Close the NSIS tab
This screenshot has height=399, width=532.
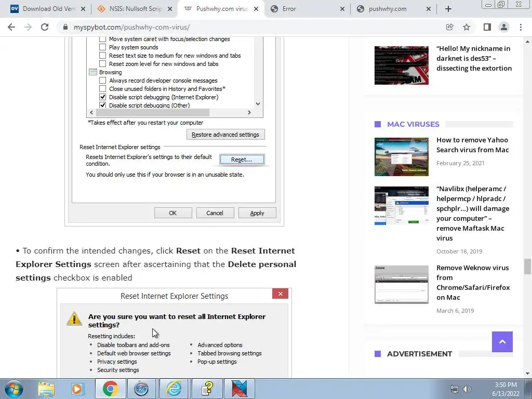click(170, 9)
